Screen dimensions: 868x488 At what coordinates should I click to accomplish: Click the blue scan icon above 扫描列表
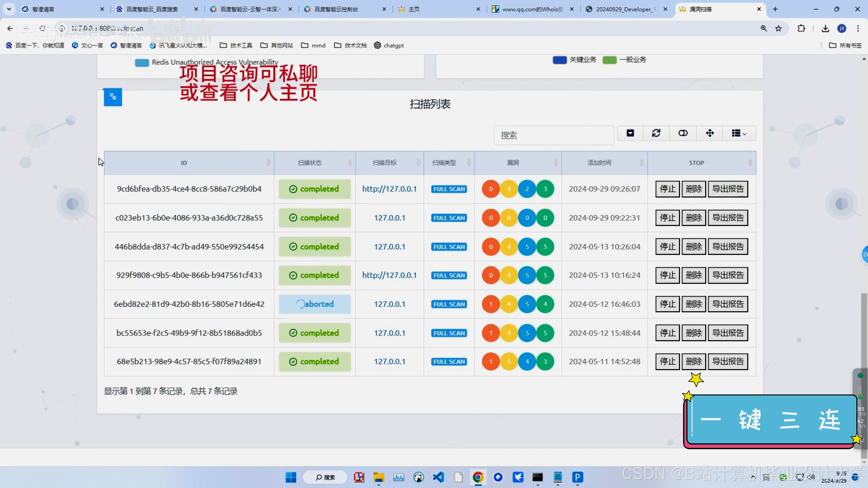click(113, 97)
